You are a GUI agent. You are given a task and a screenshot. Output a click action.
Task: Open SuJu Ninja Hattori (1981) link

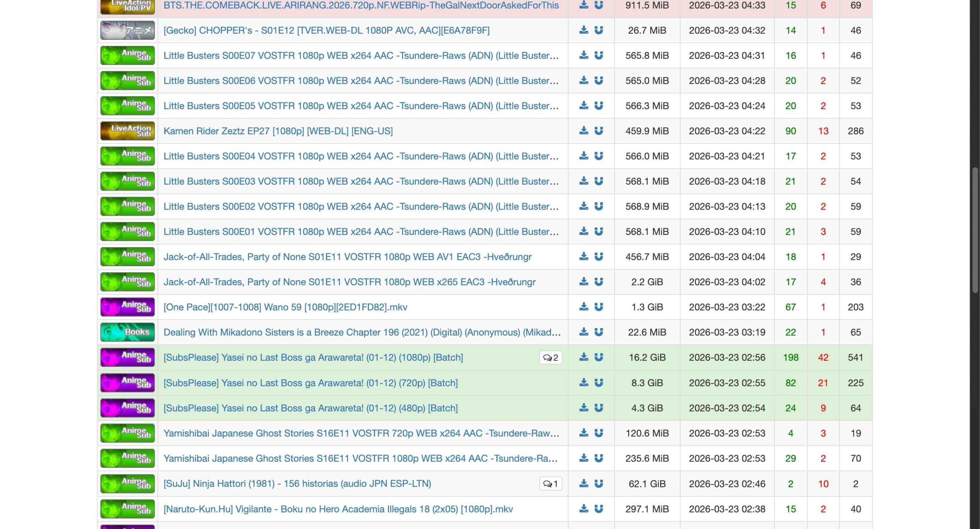click(x=297, y=483)
